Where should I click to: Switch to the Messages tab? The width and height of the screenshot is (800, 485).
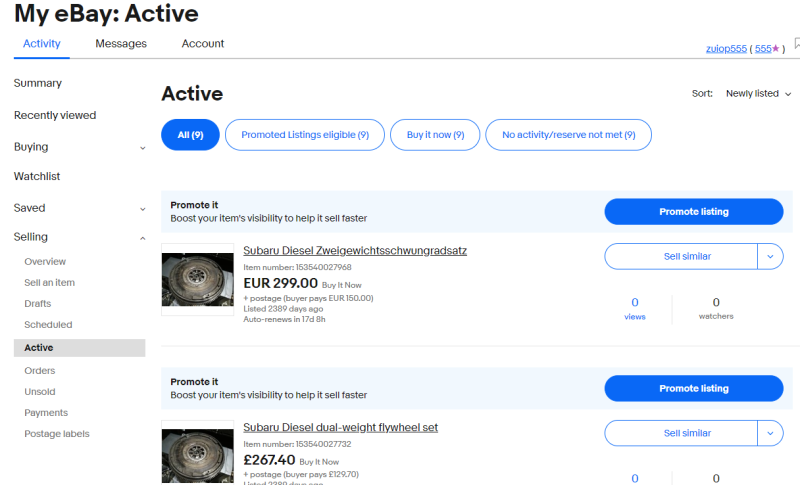[121, 44]
